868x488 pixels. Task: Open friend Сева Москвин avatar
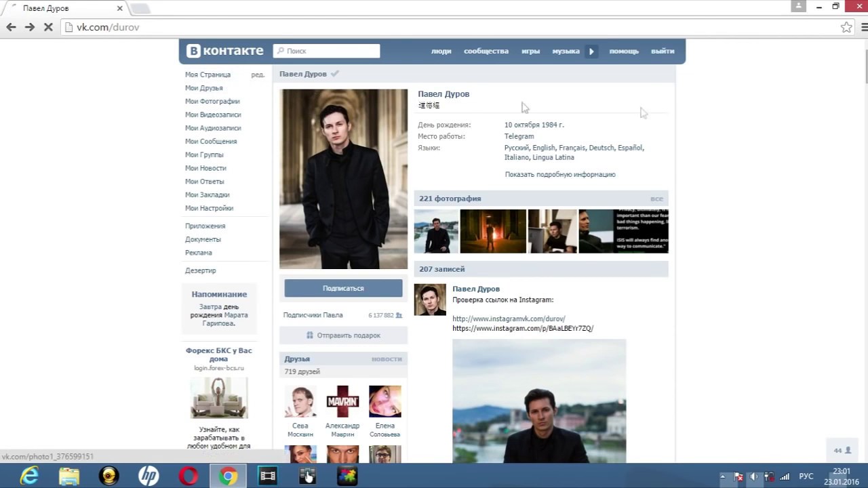pos(300,402)
